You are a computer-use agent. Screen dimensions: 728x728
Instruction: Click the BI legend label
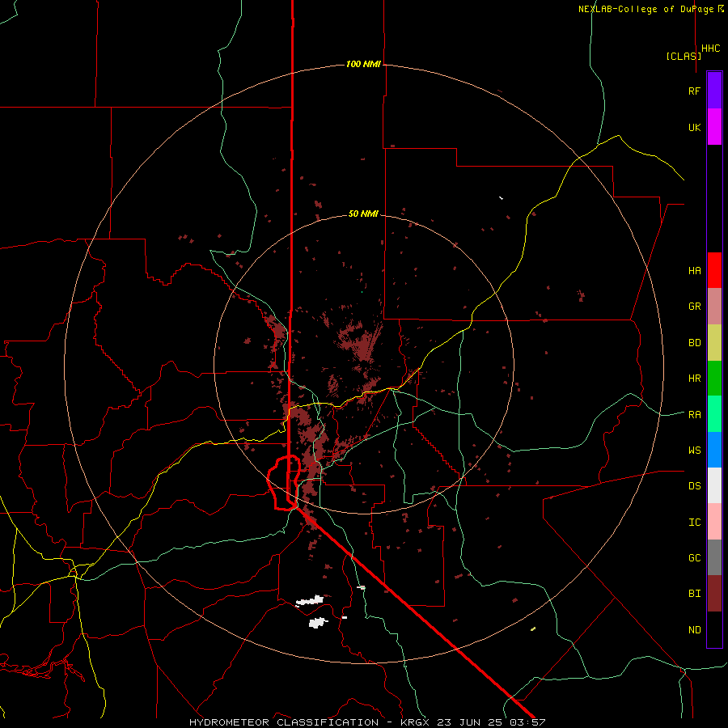point(694,594)
